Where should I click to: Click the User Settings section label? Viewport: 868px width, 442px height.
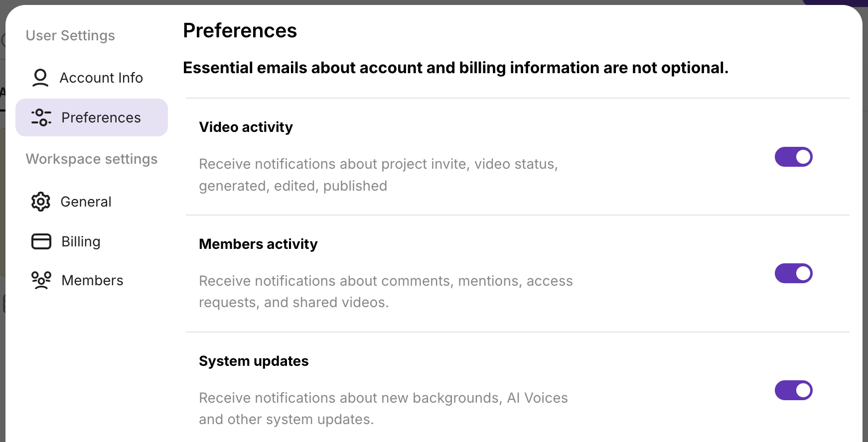(70, 35)
